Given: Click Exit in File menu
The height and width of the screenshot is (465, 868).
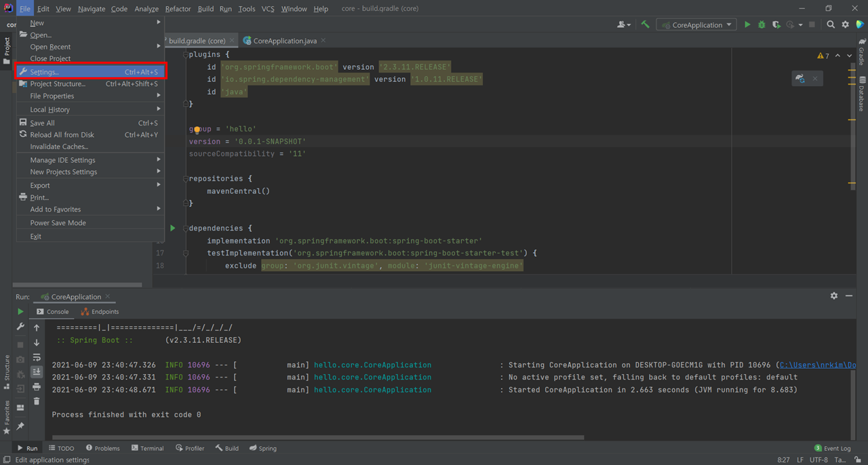Looking at the screenshot, I should [90, 236].
